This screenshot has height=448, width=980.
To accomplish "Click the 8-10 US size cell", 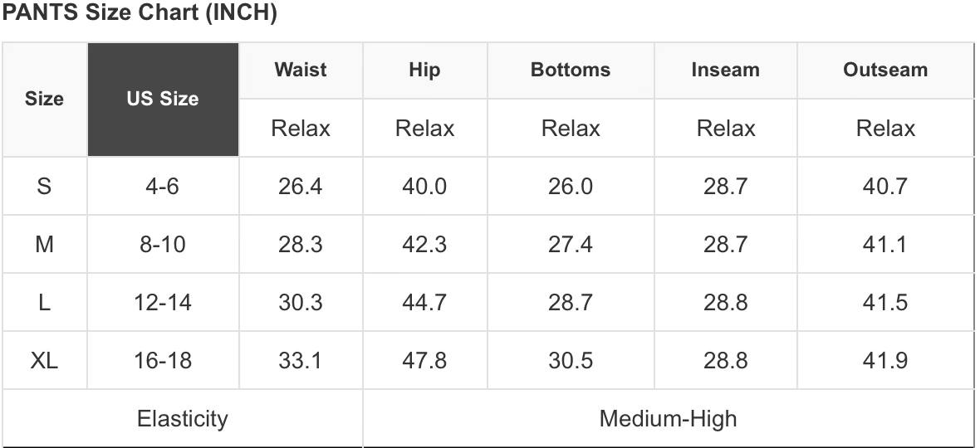I will 163,245.
